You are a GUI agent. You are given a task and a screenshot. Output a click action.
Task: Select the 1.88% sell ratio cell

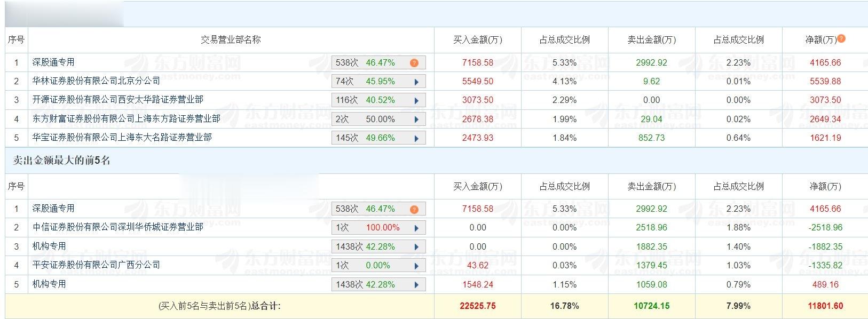point(739,227)
